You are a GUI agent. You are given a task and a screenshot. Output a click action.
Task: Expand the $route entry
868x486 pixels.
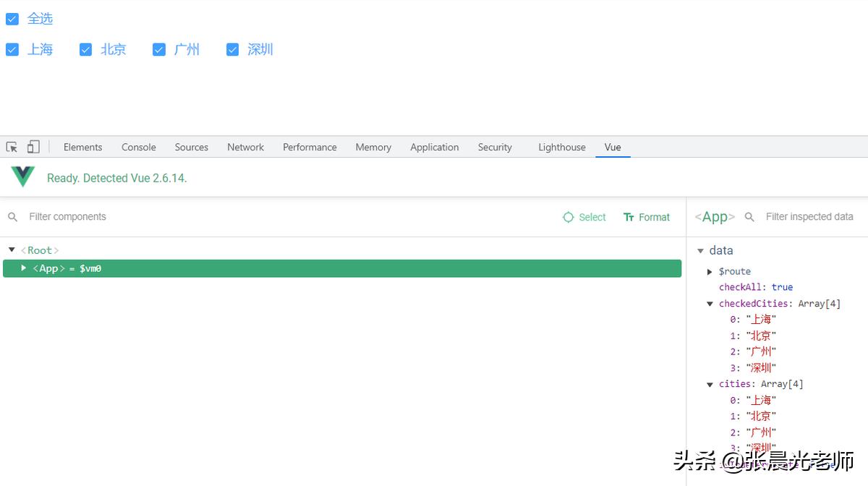tap(710, 271)
